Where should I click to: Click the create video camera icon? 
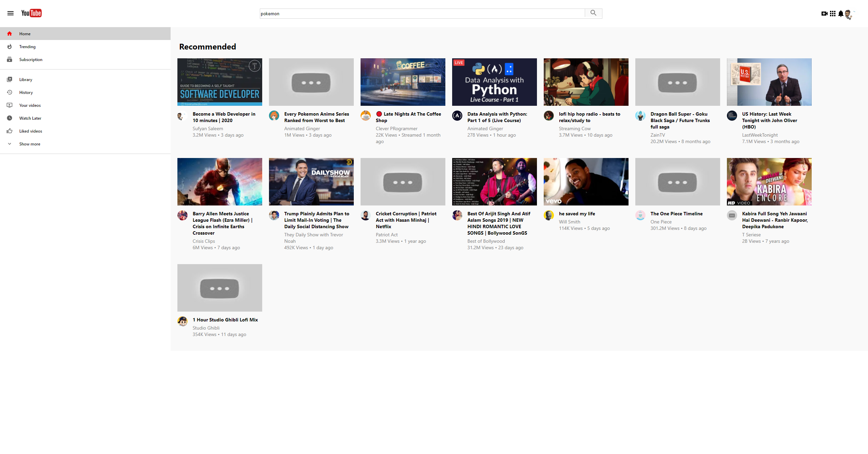pos(824,14)
